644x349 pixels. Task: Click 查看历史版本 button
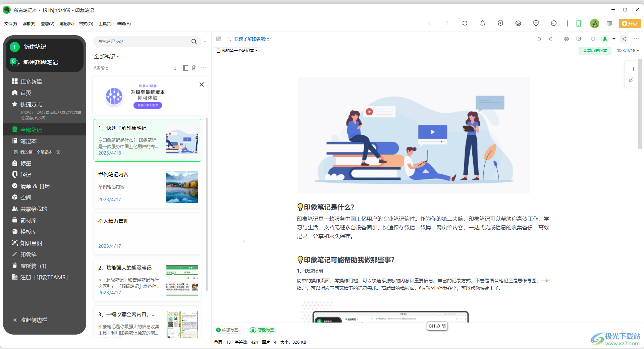tap(595, 51)
